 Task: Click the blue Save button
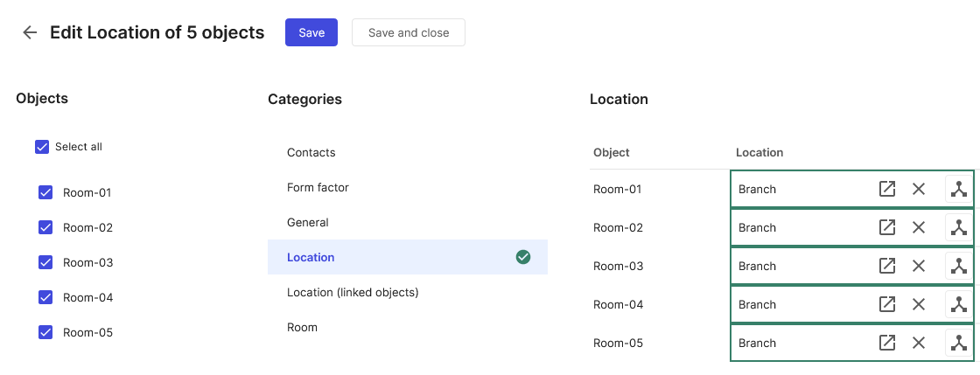[x=311, y=32]
